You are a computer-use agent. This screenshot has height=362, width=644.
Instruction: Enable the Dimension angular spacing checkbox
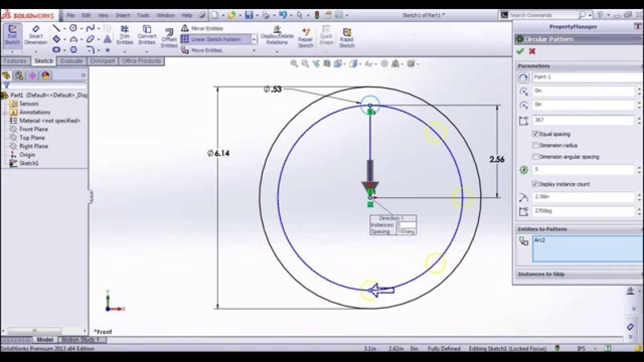535,157
